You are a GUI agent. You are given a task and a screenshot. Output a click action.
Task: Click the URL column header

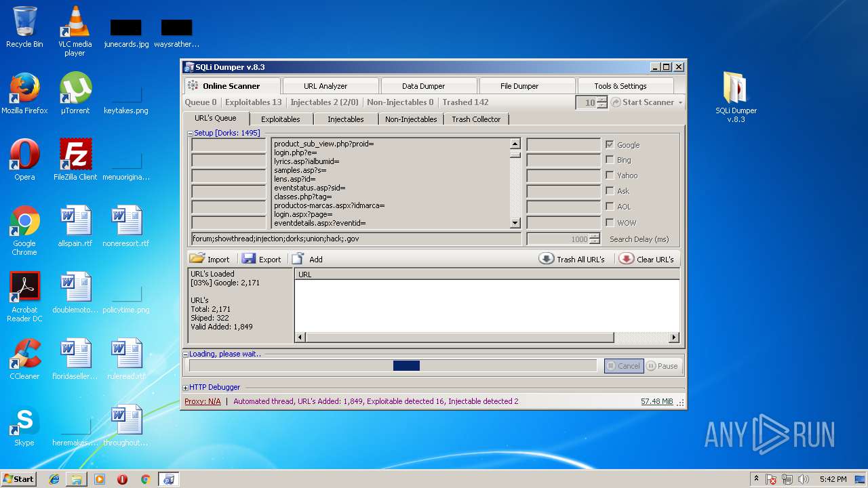point(487,274)
